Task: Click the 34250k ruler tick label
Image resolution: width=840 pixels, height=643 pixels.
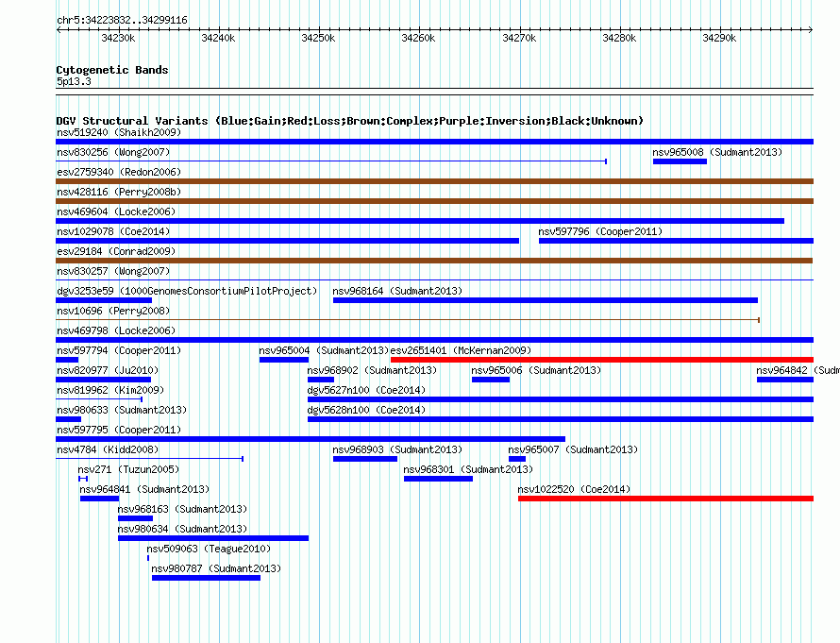Action: 318,38
